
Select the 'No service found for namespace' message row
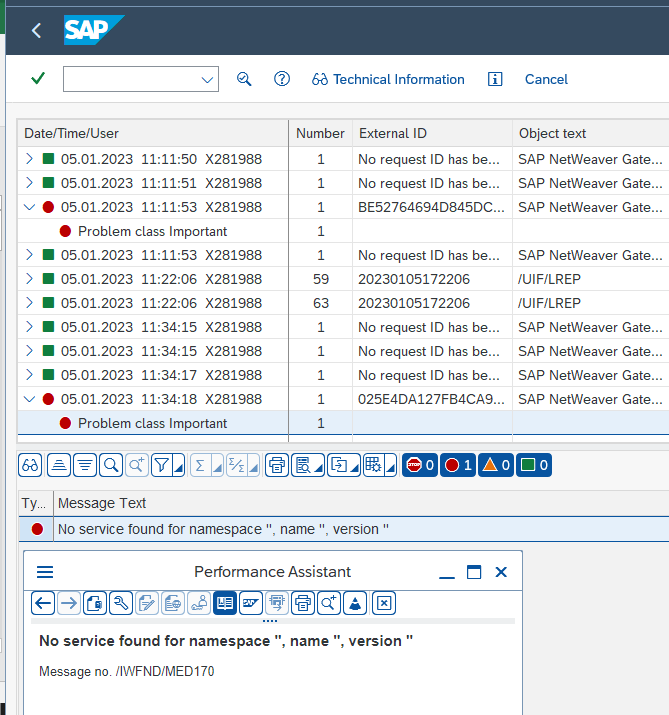(344, 529)
